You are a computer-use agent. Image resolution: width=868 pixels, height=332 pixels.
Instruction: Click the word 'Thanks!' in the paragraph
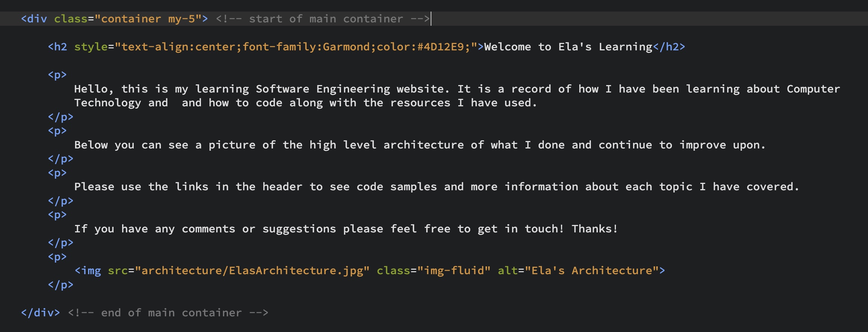click(x=595, y=229)
